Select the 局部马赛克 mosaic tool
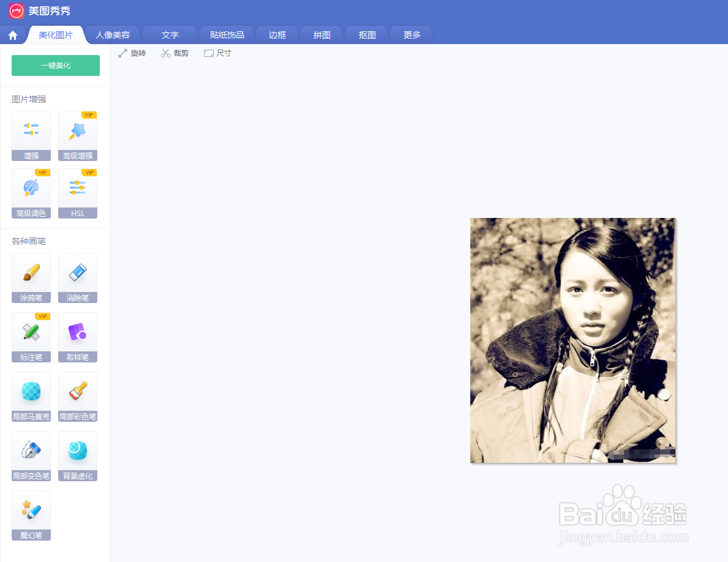The width and height of the screenshot is (728, 562). 31,397
